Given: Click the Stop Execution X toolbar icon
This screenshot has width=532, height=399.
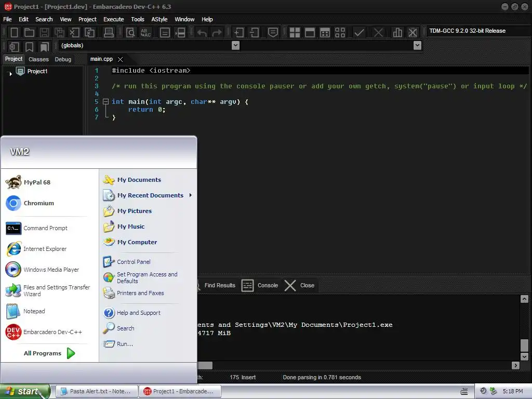Looking at the screenshot, I should pos(378,33).
